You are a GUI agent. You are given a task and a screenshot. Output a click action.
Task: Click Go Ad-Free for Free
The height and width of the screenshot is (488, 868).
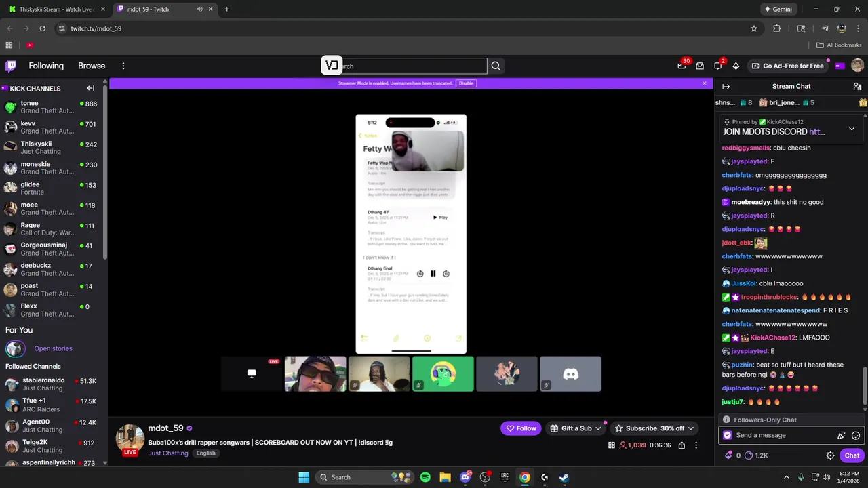788,66
